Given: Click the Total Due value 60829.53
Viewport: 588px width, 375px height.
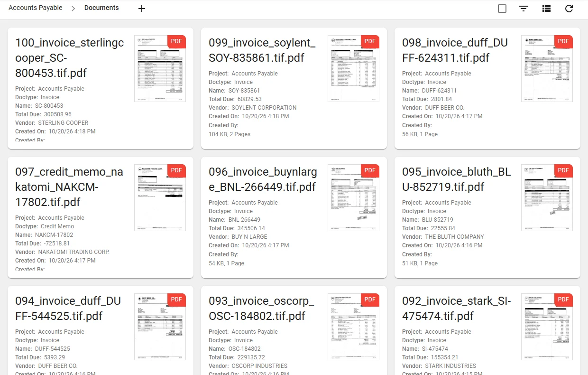Looking at the screenshot, I should 249,99.
